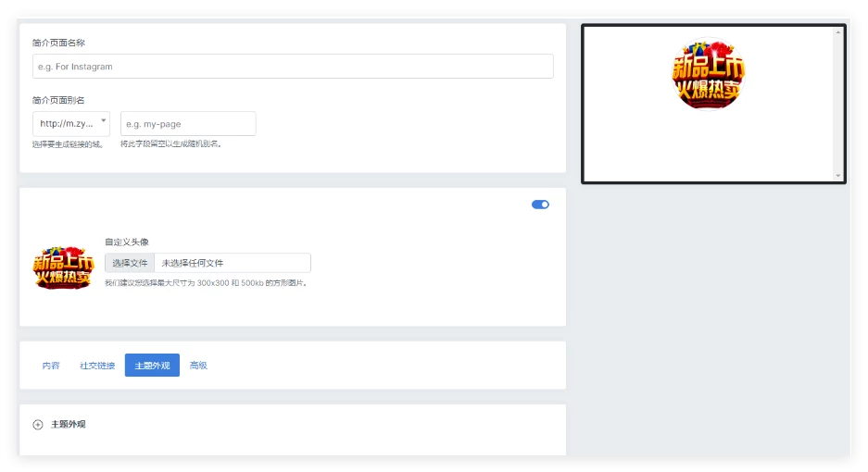
Task: Click the scroll-up arrow in the preview panel
Action: pyautogui.click(x=837, y=32)
